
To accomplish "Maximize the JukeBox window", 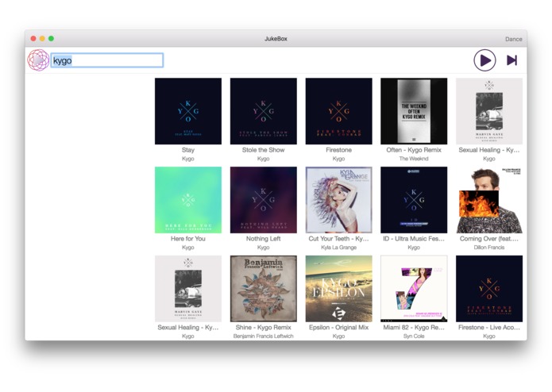I will click(51, 39).
